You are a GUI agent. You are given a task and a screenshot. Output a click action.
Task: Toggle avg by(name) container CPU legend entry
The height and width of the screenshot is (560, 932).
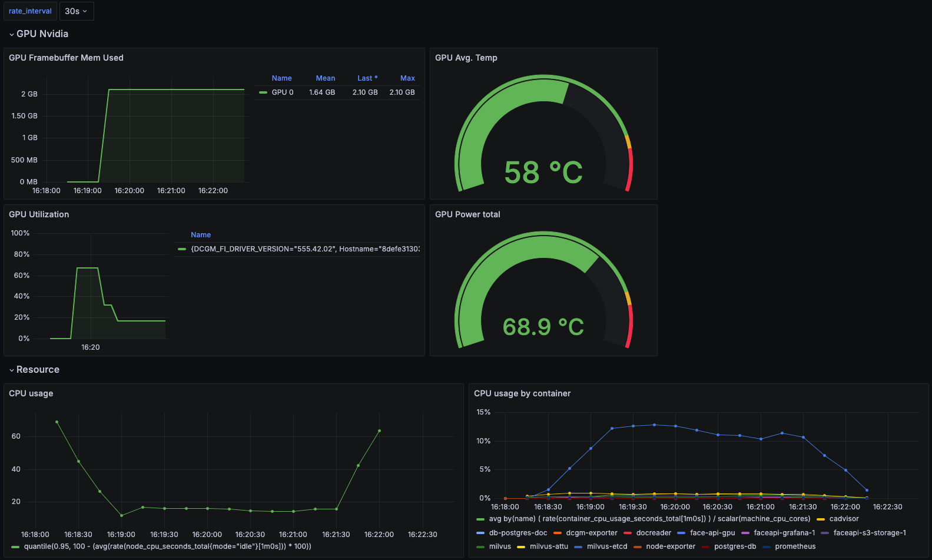(x=649, y=519)
